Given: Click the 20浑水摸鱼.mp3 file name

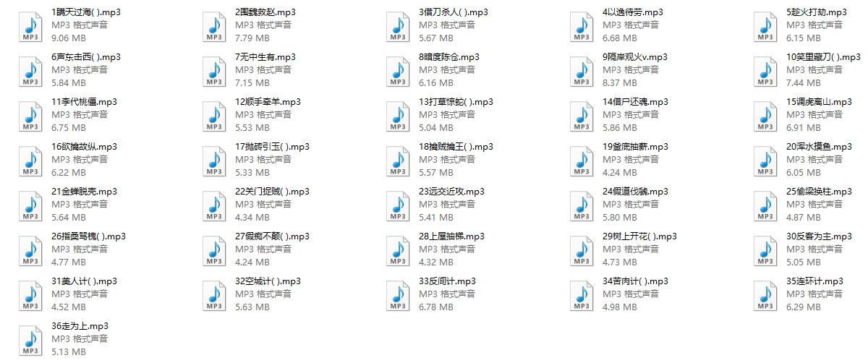Looking at the screenshot, I should click(819, 147).
